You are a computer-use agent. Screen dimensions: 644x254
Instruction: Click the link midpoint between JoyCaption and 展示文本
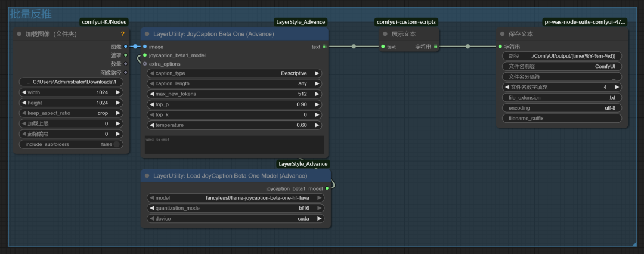point(354,47)
